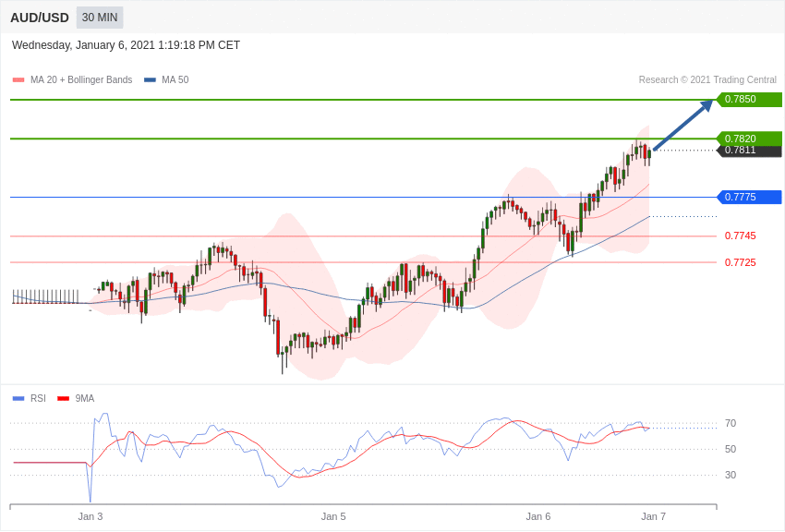Click the AUD/USD pair title
The image size is (785, 532).
(40, 18)
